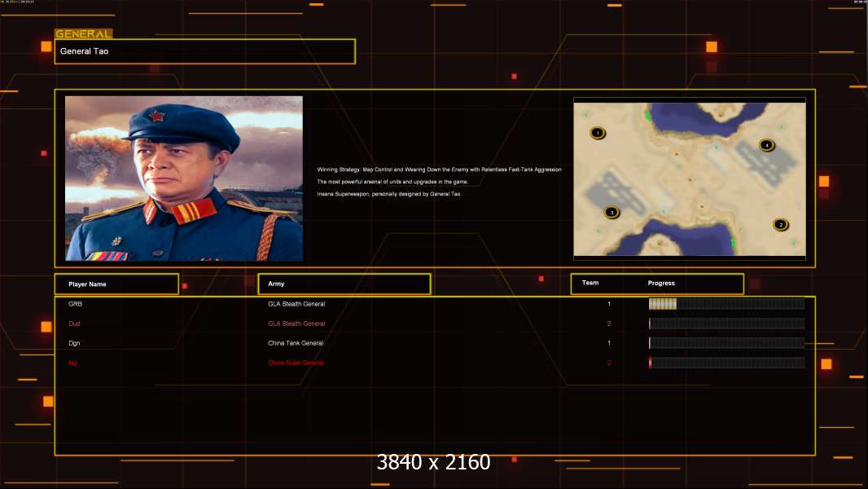Select player name Dgn

74,343
